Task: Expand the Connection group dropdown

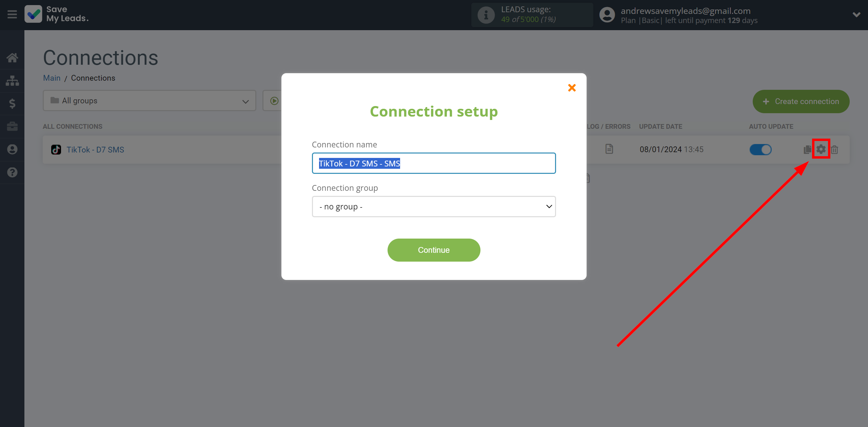Action: point(433,206)
